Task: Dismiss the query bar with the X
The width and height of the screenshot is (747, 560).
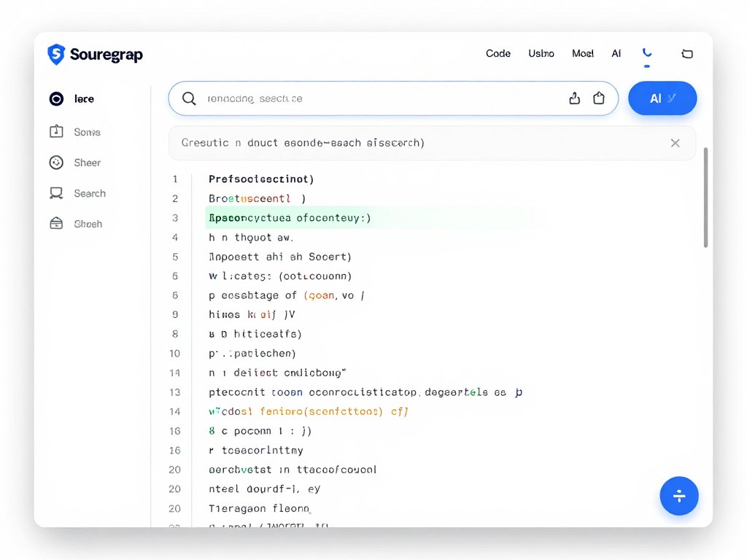Action: click(x=675, y=143)
